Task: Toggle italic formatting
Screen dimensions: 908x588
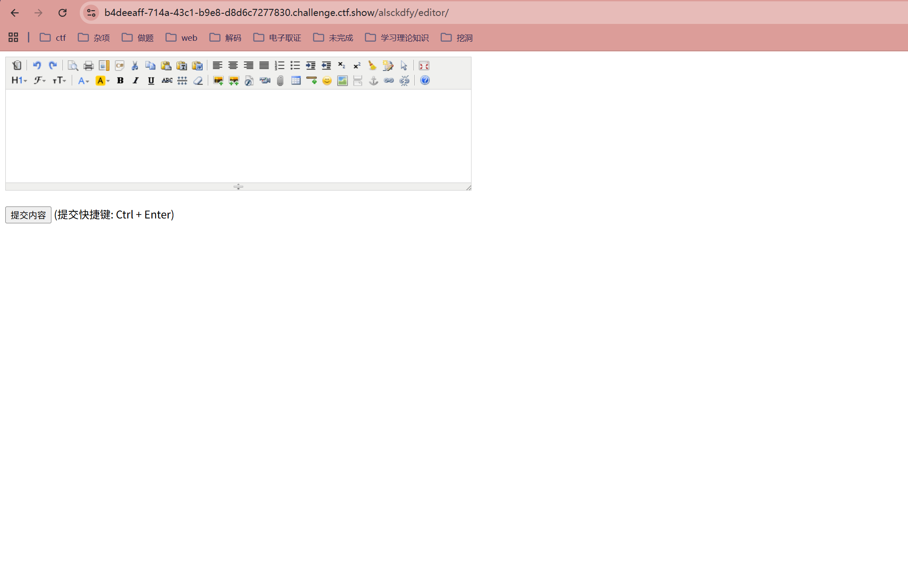Action: [136, 81]
